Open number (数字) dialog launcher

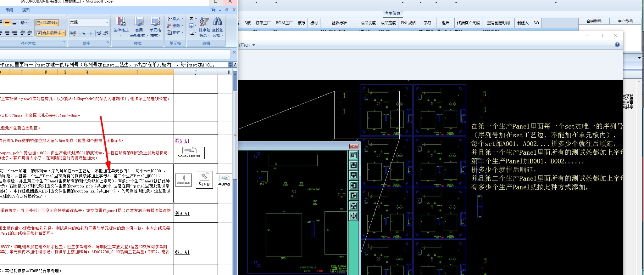click(x=108, y=43)
